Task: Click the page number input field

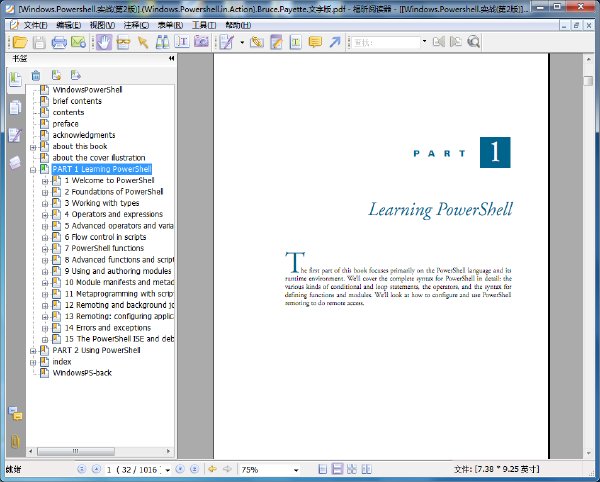Action: [x=133, y=470]
